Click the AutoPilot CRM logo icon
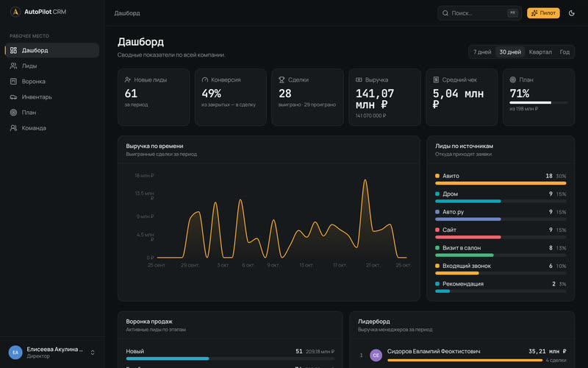Viewport: 588px width, 368px height. [x=15, y=12]
